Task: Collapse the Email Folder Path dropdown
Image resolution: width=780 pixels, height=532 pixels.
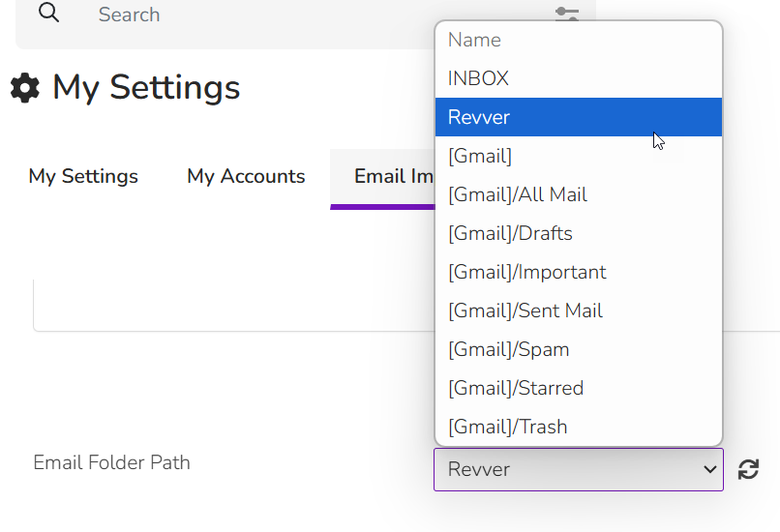Action: pyautogui.click(x=579, y=469)
